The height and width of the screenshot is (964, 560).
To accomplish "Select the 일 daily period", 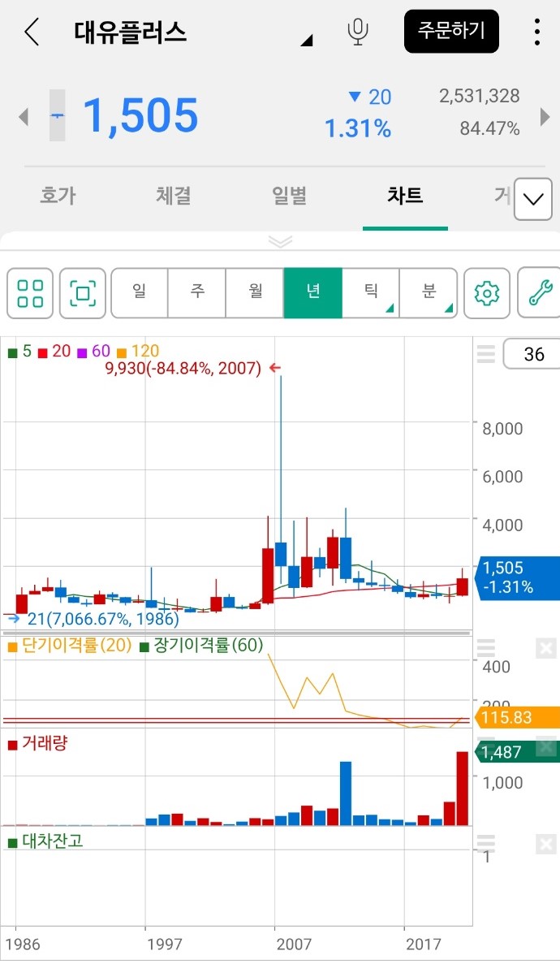I will coord(140,292).
